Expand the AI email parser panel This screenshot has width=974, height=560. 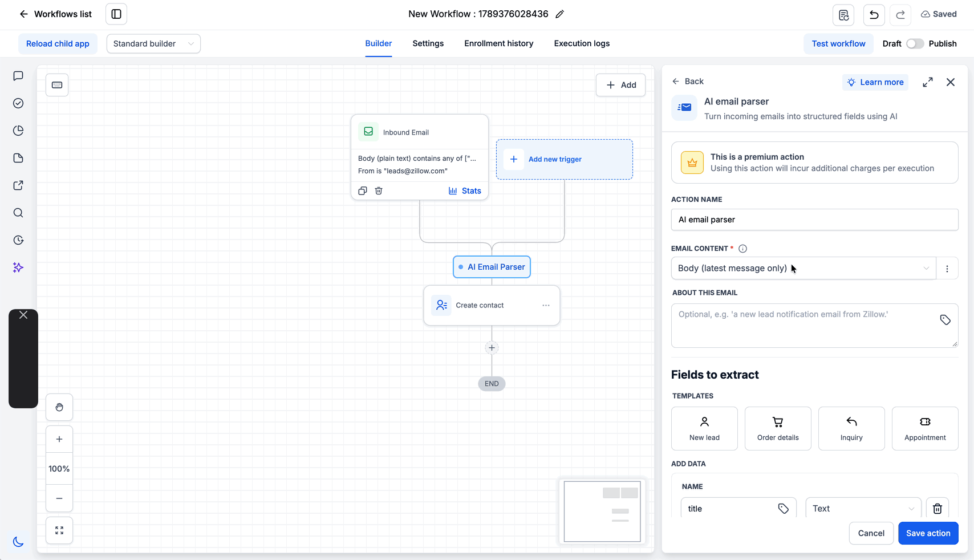point(928,82)
